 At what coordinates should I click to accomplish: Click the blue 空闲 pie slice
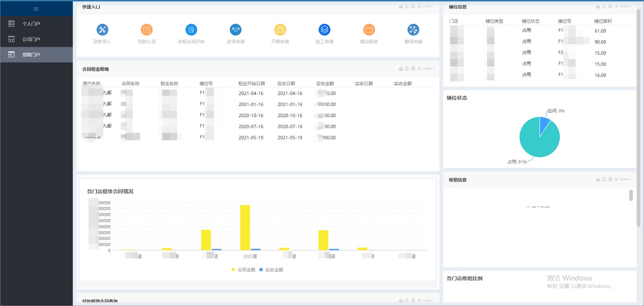(544, 125)
